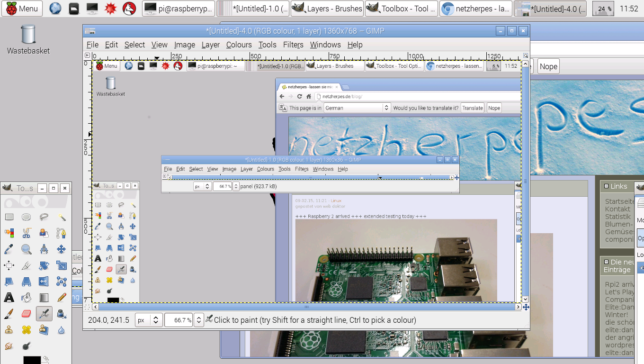This screenshot has width=644, height=364.
Task: Select the Scissors Select tool
Action: point(27,233)
